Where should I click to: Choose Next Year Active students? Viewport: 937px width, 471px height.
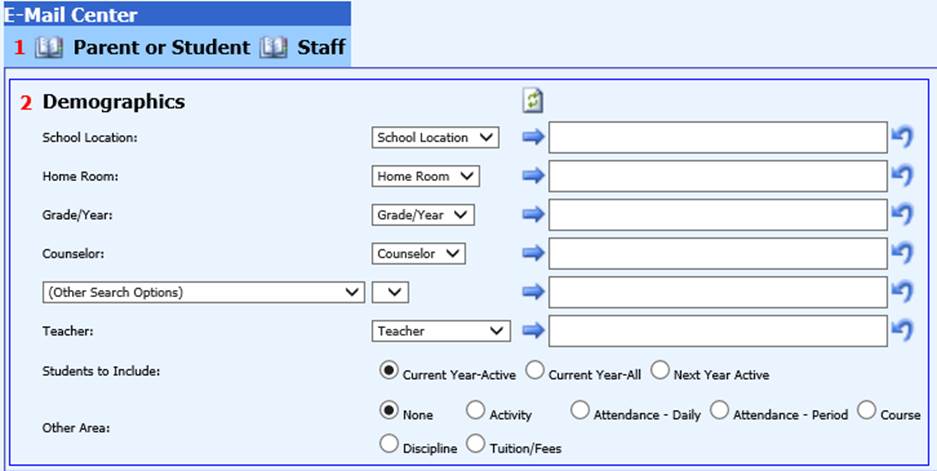[660, 372]
